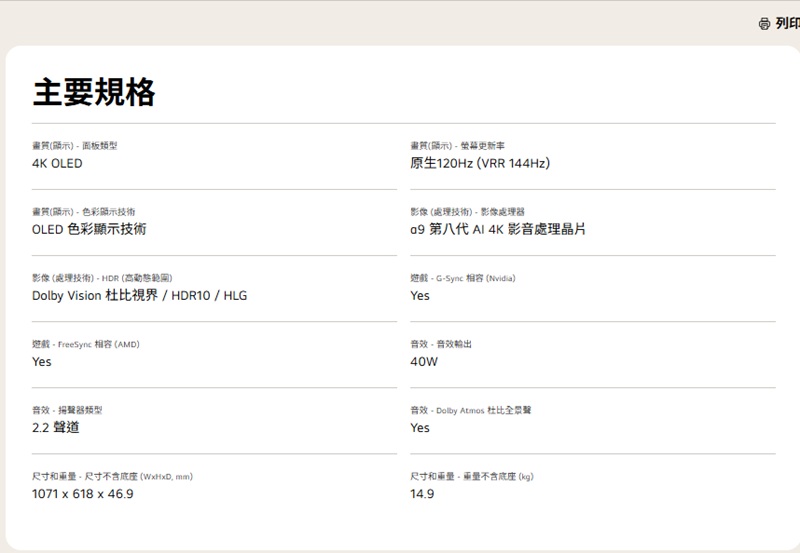Click the 2.2 聲道 speaker type value
Screen dimensions: 800x553
[x=56, y=427]
